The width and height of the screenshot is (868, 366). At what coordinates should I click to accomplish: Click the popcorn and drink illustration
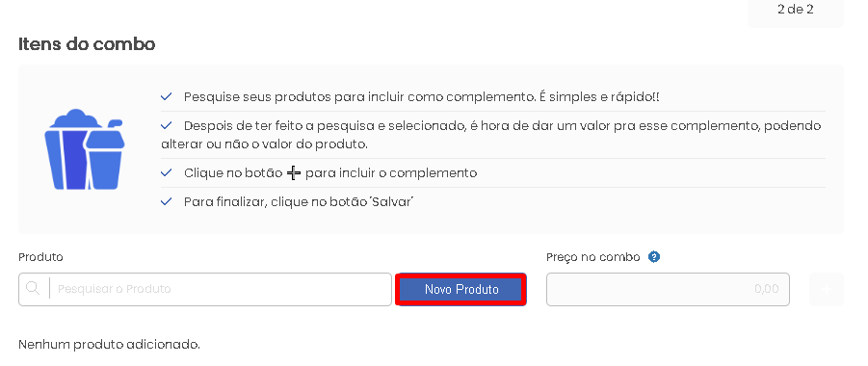pos(84,149)
